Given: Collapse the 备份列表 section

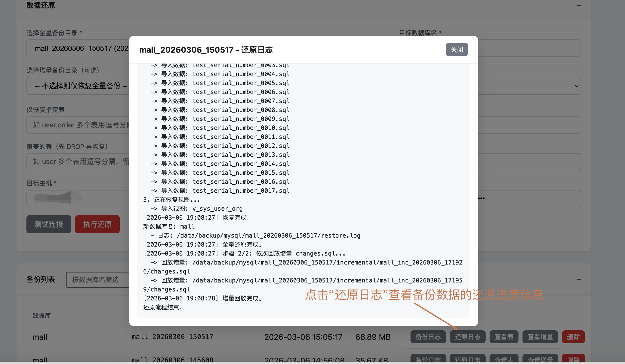Looking at the screenshot, I should [x=579, y=280].
